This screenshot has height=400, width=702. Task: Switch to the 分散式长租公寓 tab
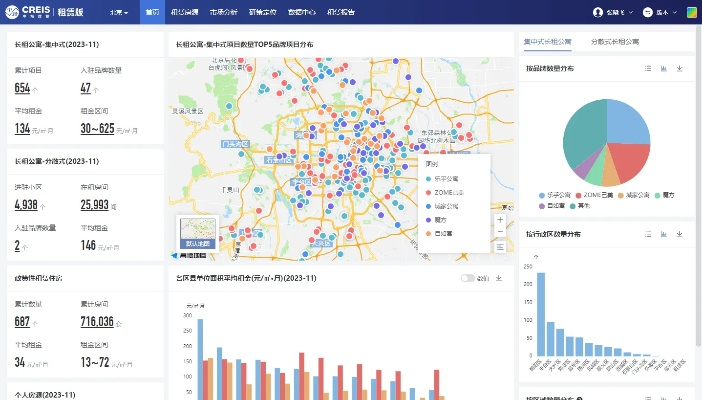tap(615, 42)
